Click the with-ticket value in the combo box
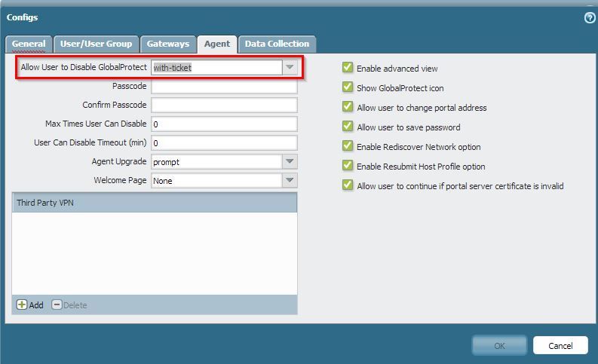 [x=216, y=68]
